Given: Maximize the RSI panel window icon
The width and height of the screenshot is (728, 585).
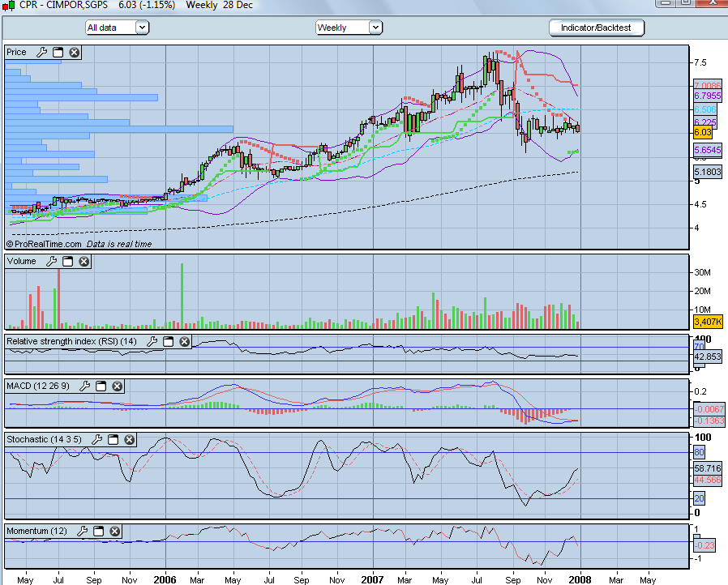Looking at the screenshot, I should click(168, 341).
